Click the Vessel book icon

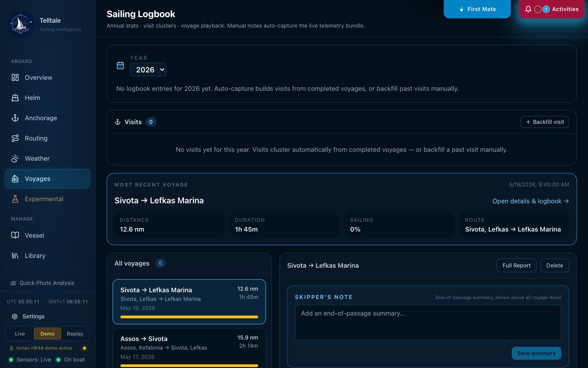tap(15, 235)
